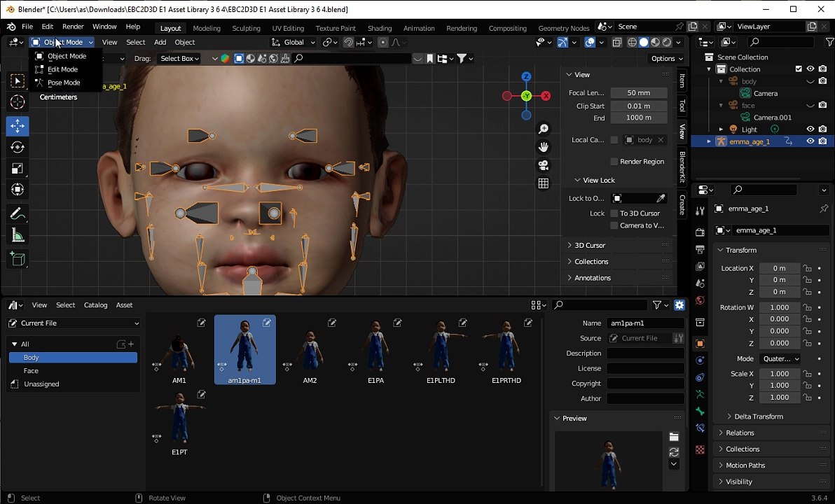Viewport: 835px width, 504px height.
Task: Click the asset Name field am1pa-m1
Action: tap(645, 323)
